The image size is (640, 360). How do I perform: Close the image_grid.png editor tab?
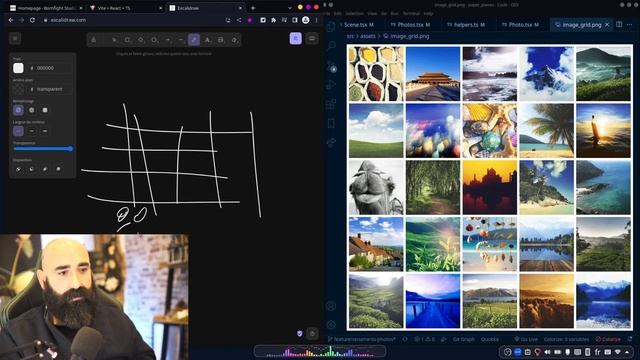607,25
